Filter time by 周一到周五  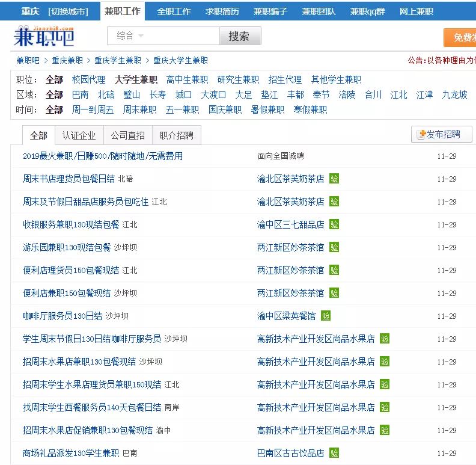[93, 109]
